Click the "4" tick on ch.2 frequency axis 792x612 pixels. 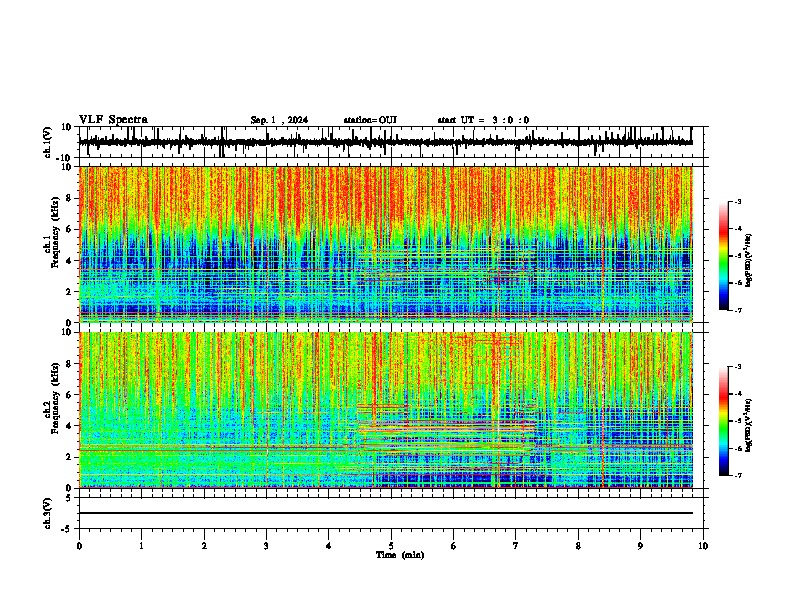click(69, 426)
